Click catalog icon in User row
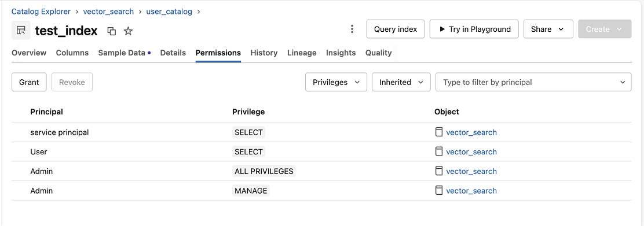 (x=439, y=151)
